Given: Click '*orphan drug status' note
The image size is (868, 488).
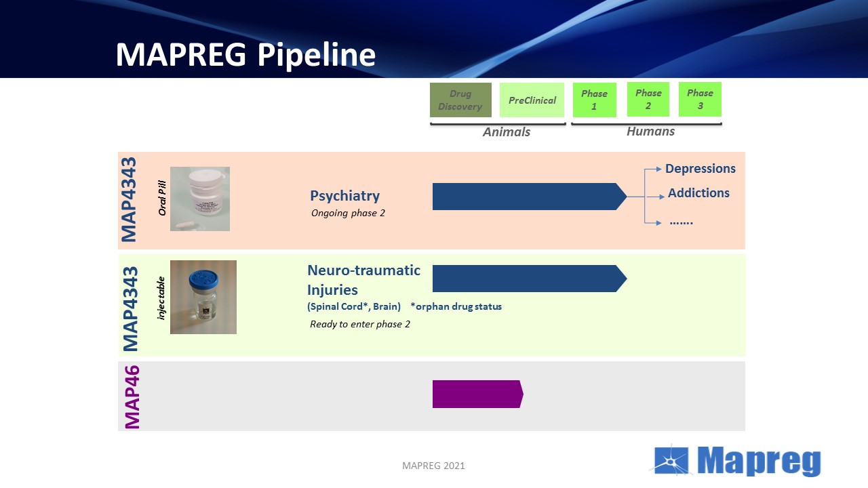Looking at the screenshot, I should tap(456, 306).
